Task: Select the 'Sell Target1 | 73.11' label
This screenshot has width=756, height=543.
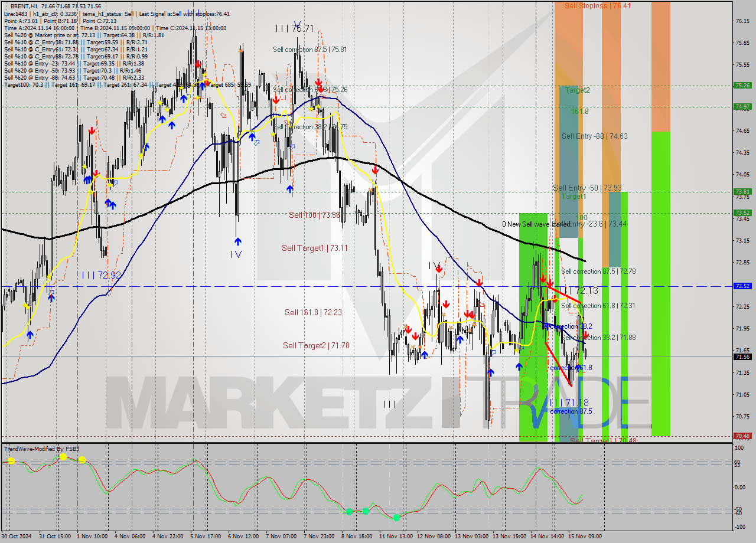Action: tap(314, 248)
